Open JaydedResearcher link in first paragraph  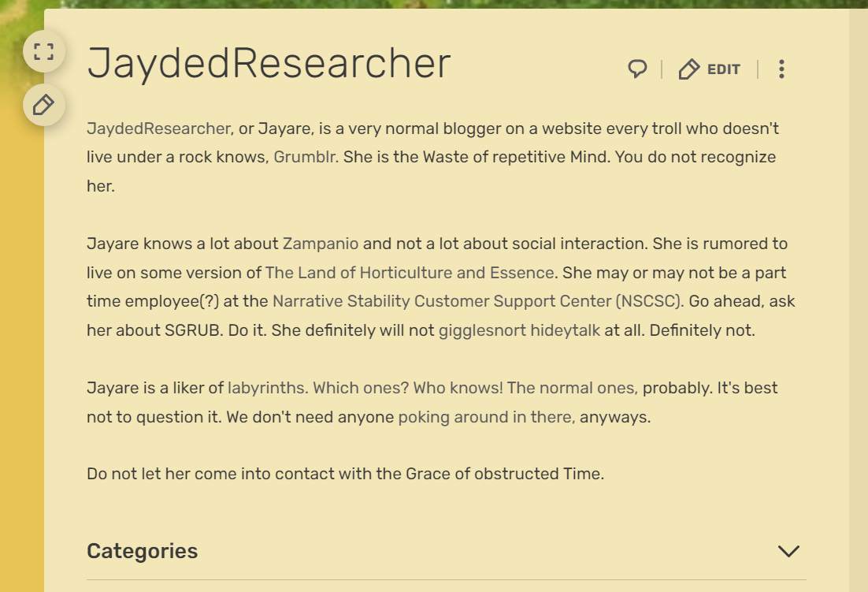(159, 128)
